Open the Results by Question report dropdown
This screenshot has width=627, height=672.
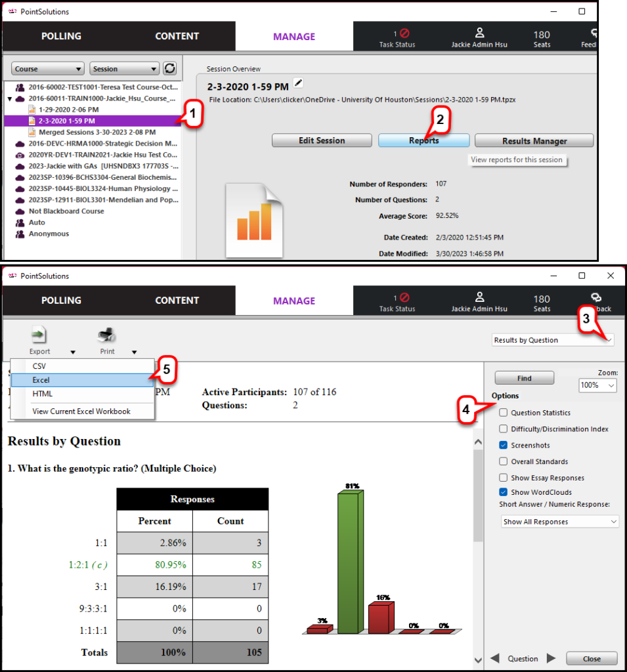(553, 340)
